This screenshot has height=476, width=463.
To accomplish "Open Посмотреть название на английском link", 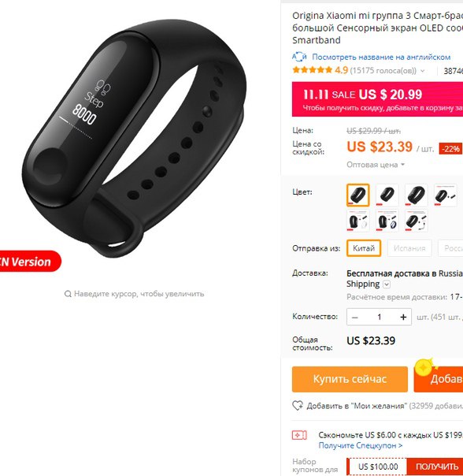I will click(x=381, y=57).
